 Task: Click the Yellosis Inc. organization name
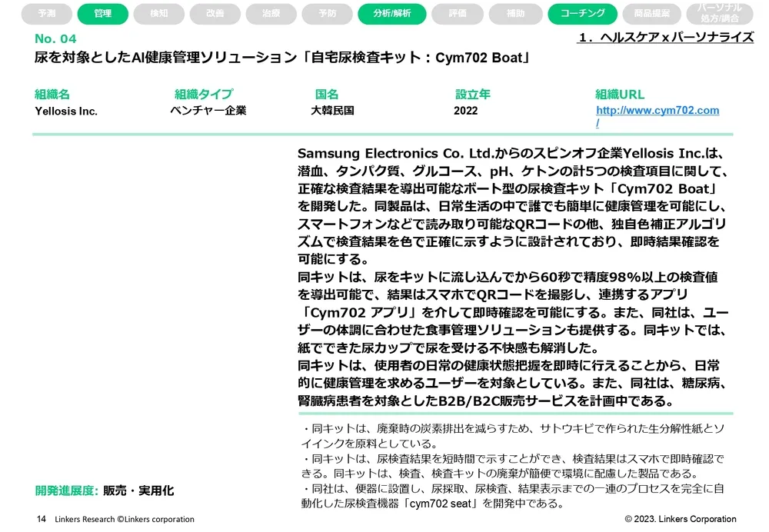[66, 111]
